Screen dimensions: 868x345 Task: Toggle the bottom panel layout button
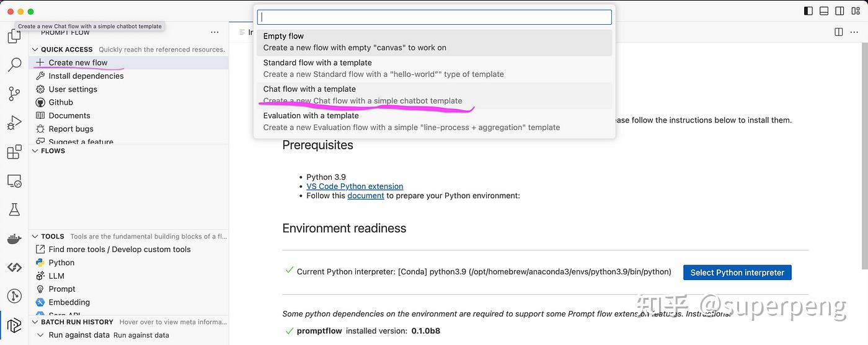point(824,11)
